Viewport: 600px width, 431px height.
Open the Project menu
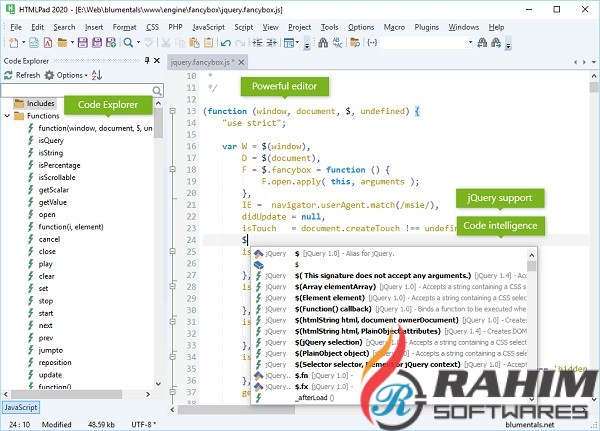(x=299, y=27)
